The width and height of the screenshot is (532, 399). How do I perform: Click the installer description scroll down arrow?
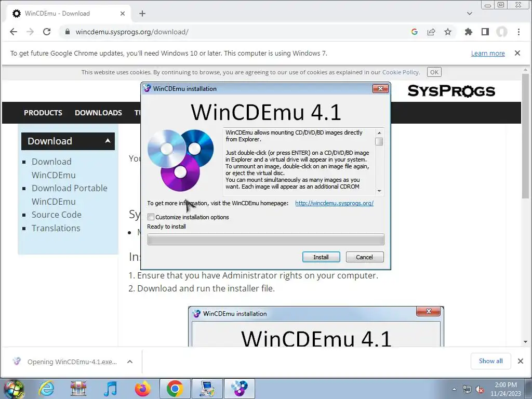point(379,191)
